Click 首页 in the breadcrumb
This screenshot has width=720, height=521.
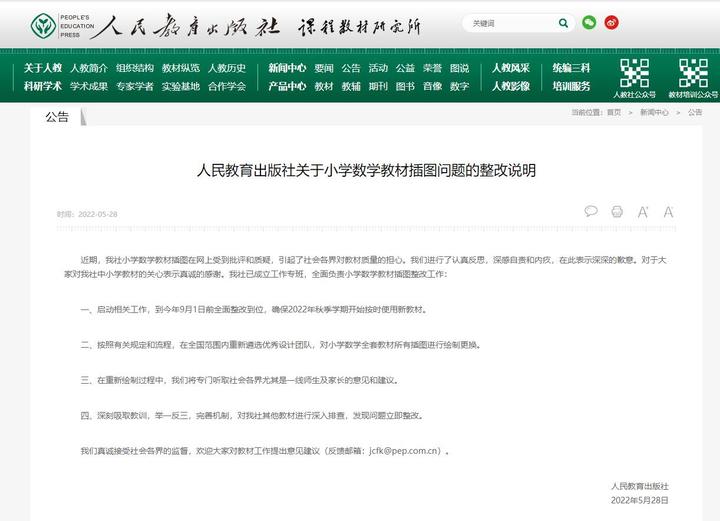click(614, 113)
